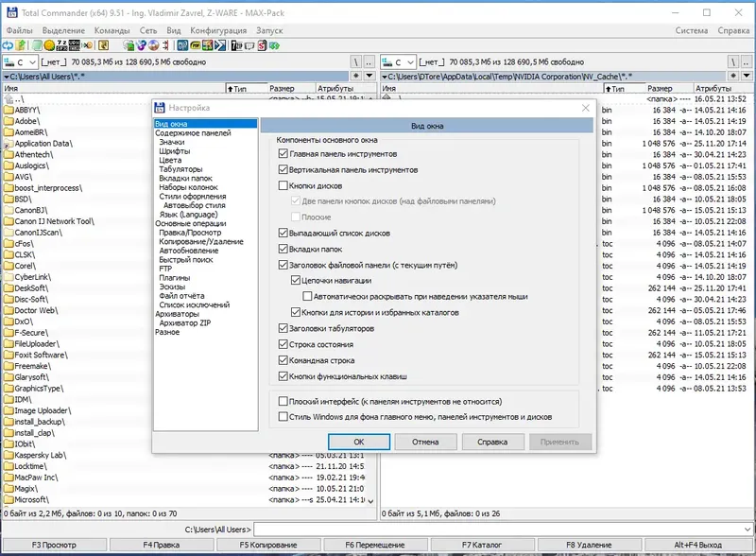Click into the command line input field

point(498,530)
